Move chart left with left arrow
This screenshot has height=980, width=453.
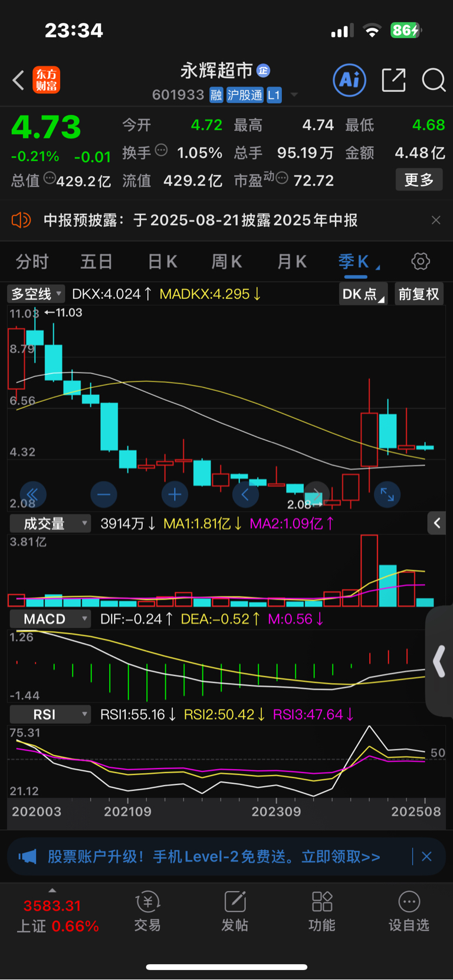(245, 494)
